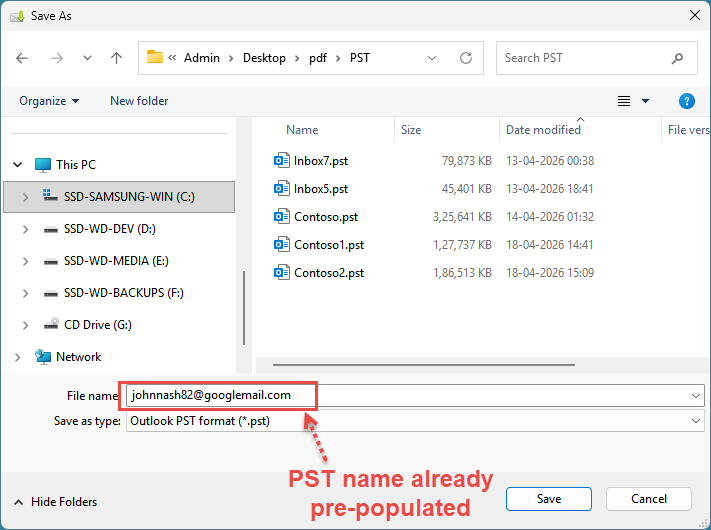Screen dimensions: 711x530
Task: Click the folder icon in address bar
Action: 155,57
